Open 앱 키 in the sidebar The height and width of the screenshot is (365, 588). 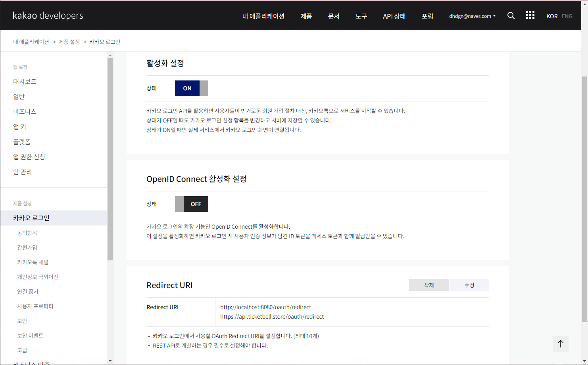pyautogui.click(x=19, y=127)
